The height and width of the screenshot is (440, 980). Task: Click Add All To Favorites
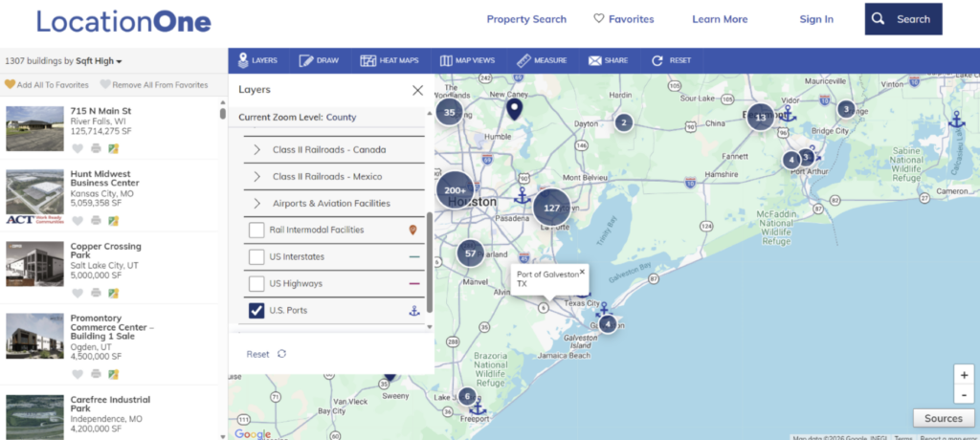point(47,84)
